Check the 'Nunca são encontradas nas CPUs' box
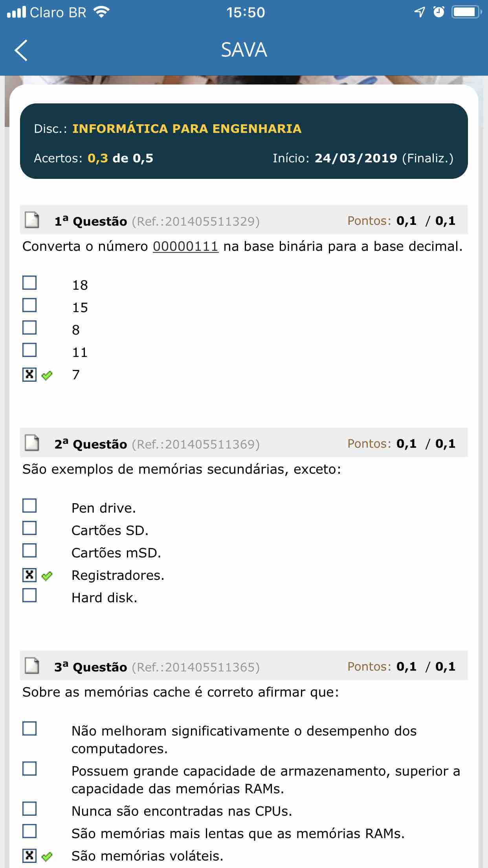Viewport: 488px width, 868px height. 29,809
